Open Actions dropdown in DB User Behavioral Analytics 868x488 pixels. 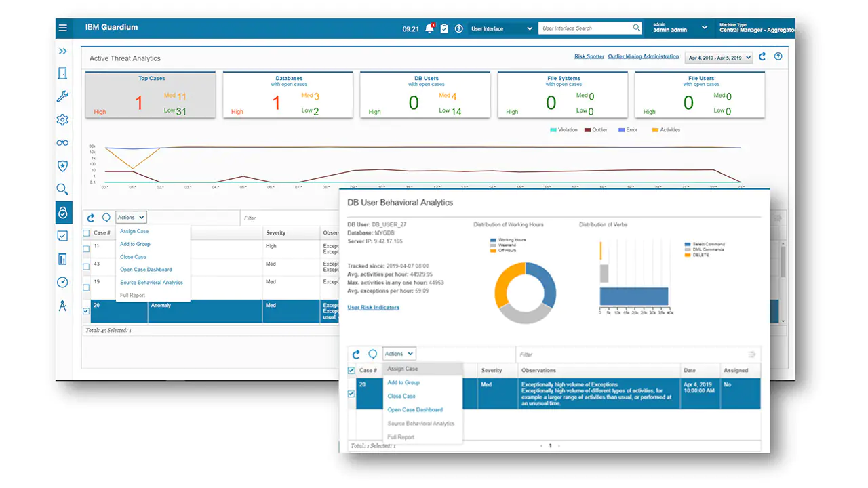(x=399, y=354)
